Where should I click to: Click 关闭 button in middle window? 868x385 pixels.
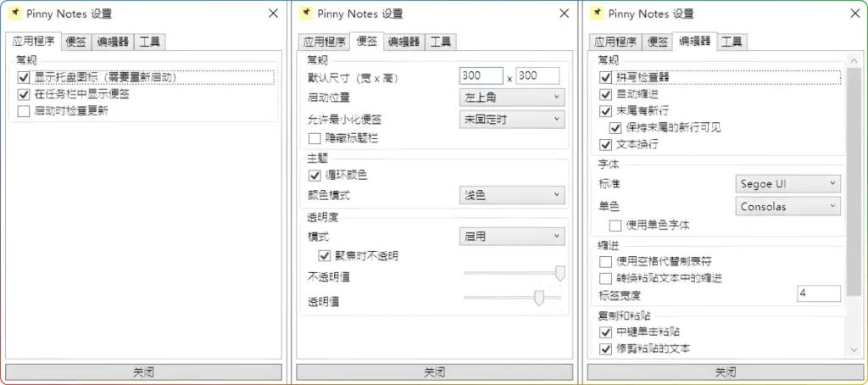coord(435,372)
